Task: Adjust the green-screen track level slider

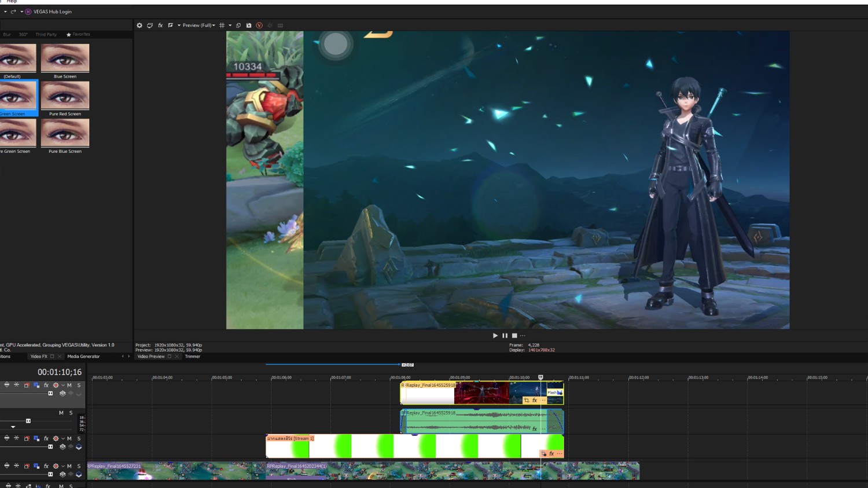Action: pyautogui.click(x=50, y=447)
